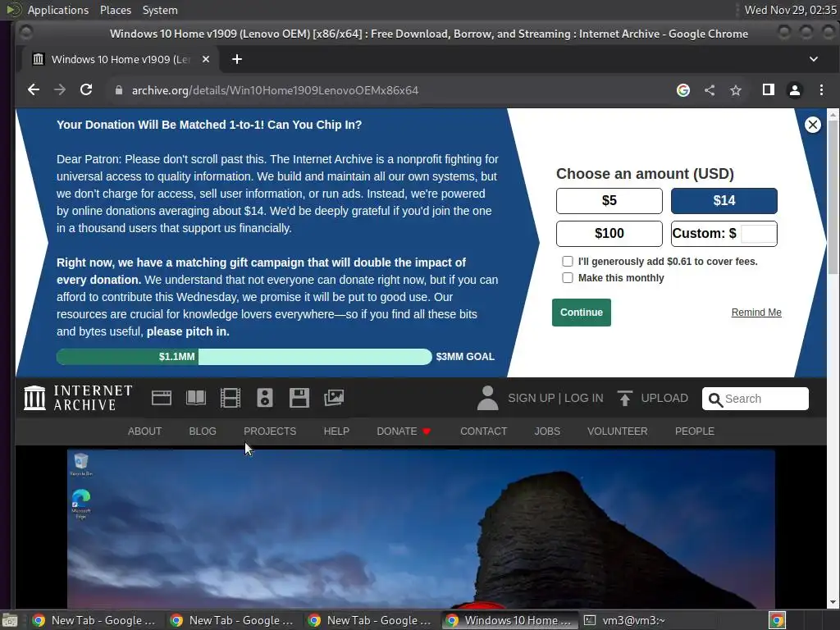Image resolution: width=840 pixels, height=630 pixels.
Task: Open the Texts book icon
Action: (195, 398)
